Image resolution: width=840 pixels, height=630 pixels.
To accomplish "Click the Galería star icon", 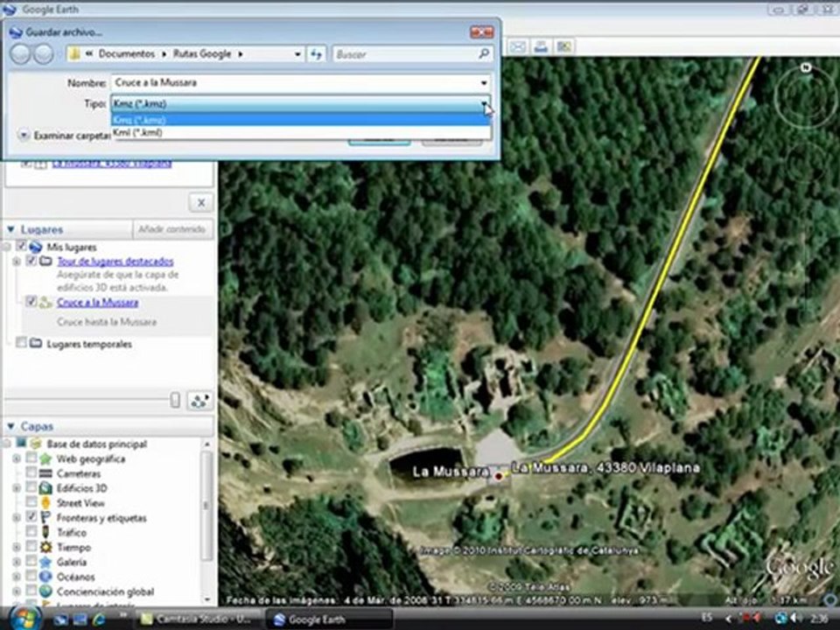I will click(46, 562).
